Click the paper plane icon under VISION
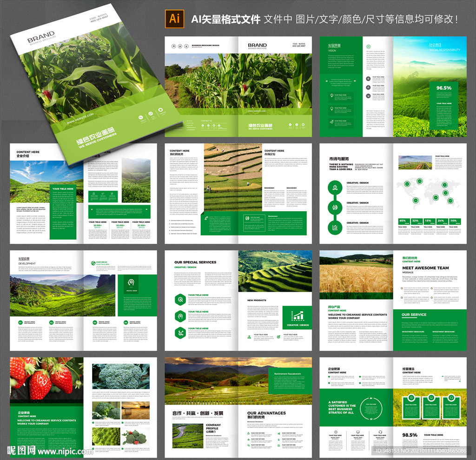 (x=332, y=121)
